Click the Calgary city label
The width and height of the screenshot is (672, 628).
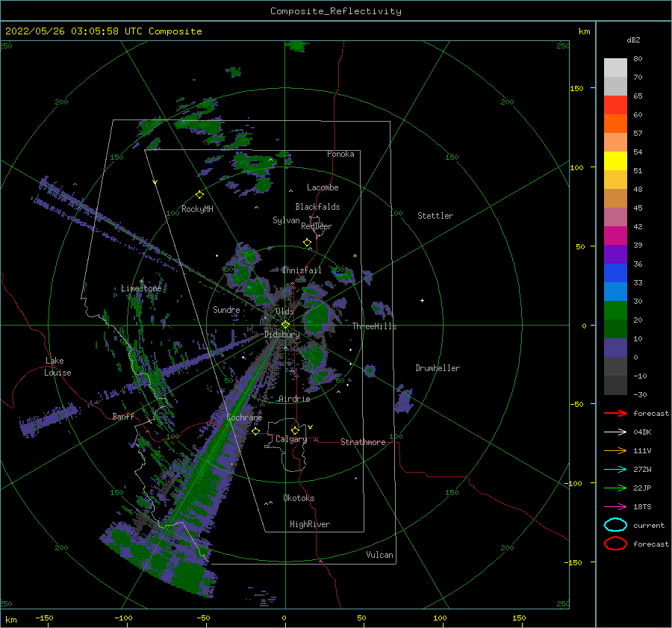coord(291,439)
